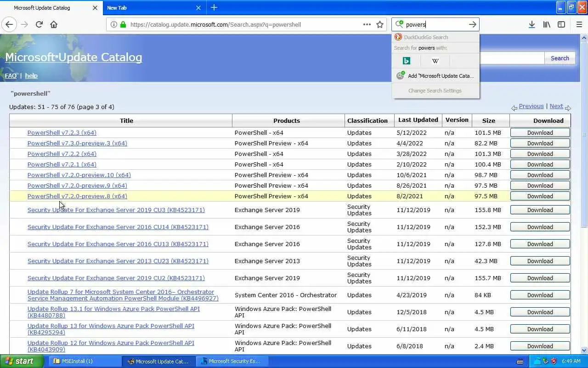588x368 pixels.
Task: Open a new tab with plus button
Action: pyautogui.click(x=214, y=7)
